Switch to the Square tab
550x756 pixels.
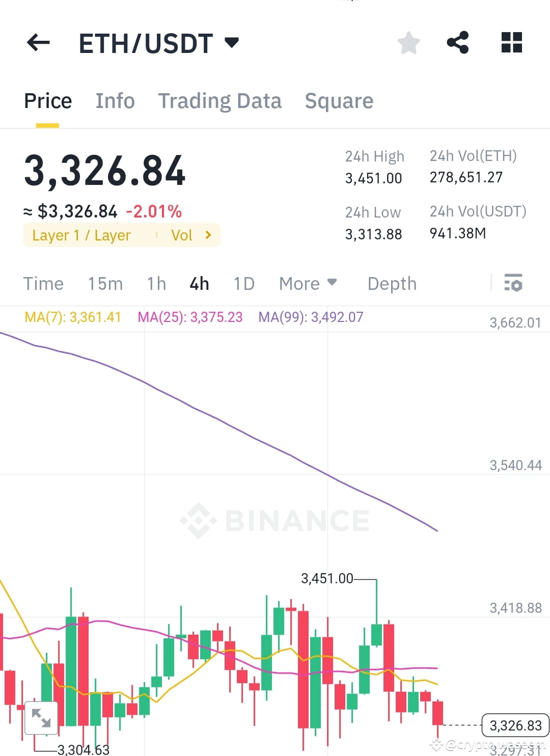click(339, 100)
